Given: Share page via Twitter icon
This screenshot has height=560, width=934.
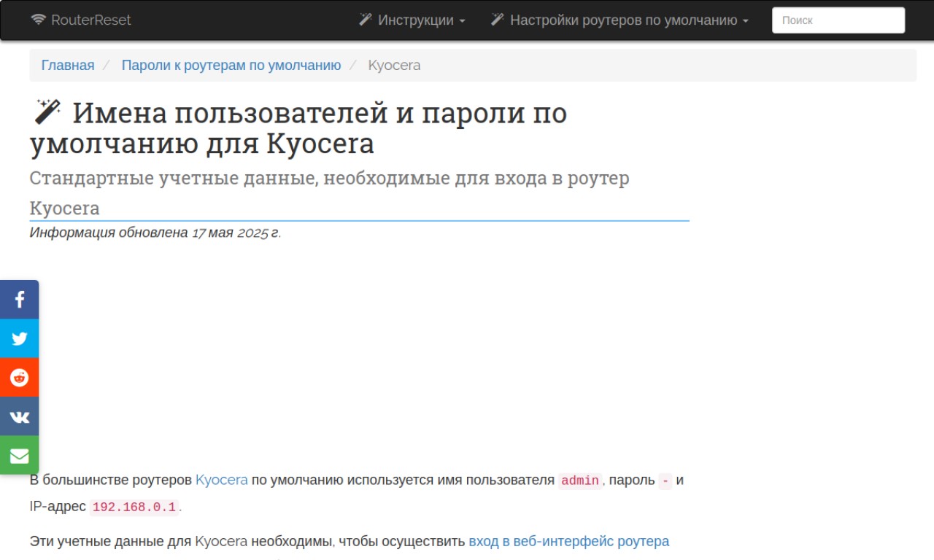Looking at the screenshot, I should tap(19, 338).
